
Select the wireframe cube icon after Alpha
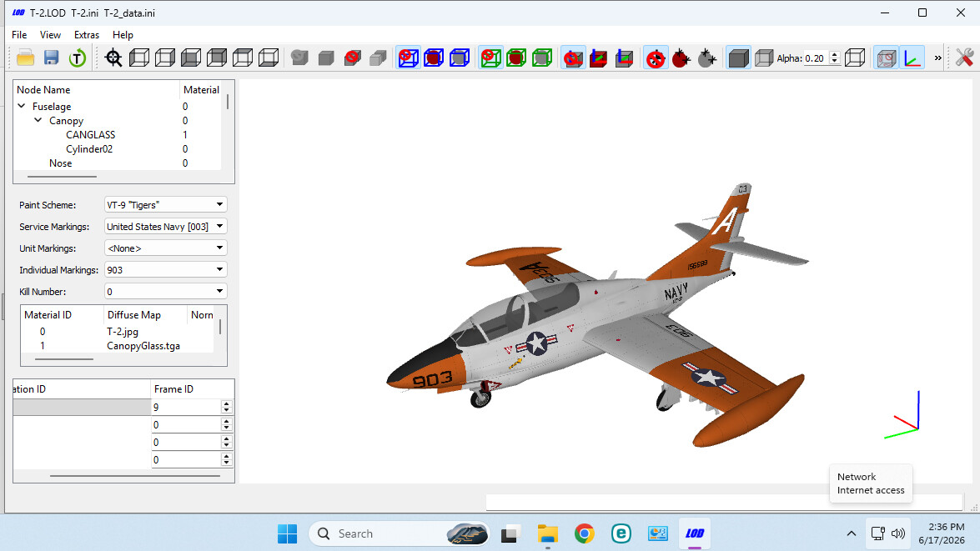(855, 58)
